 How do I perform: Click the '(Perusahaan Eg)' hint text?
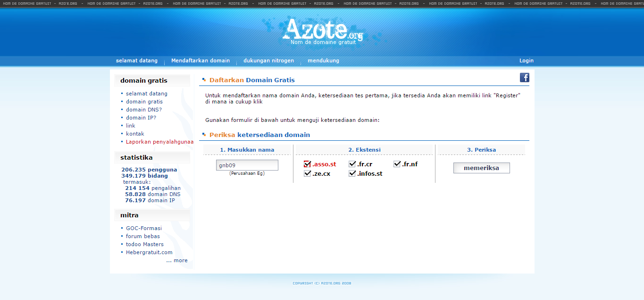coord(247,173)
